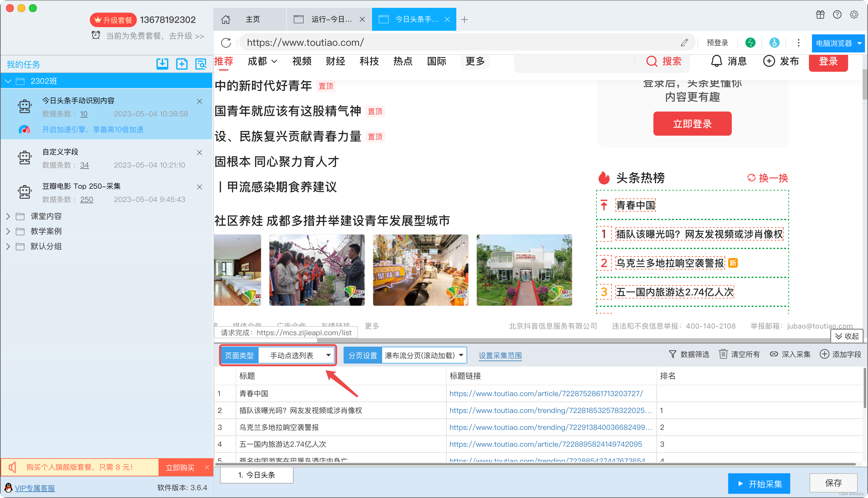Click the 发布 plus circle icon
Image resolution: width=868 pixels, height=498 pixels.
pyautogui.click(x=769, y=61)
